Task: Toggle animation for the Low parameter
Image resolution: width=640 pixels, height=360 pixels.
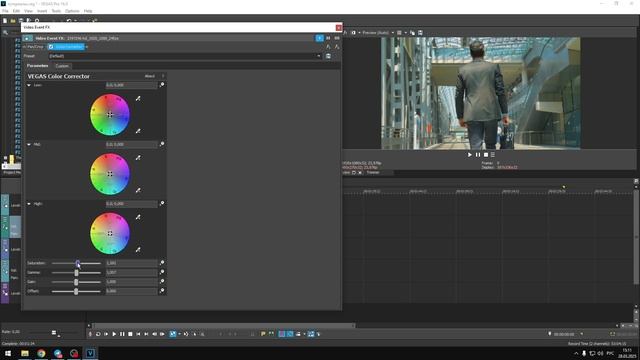Action: (x=162, y=85)
